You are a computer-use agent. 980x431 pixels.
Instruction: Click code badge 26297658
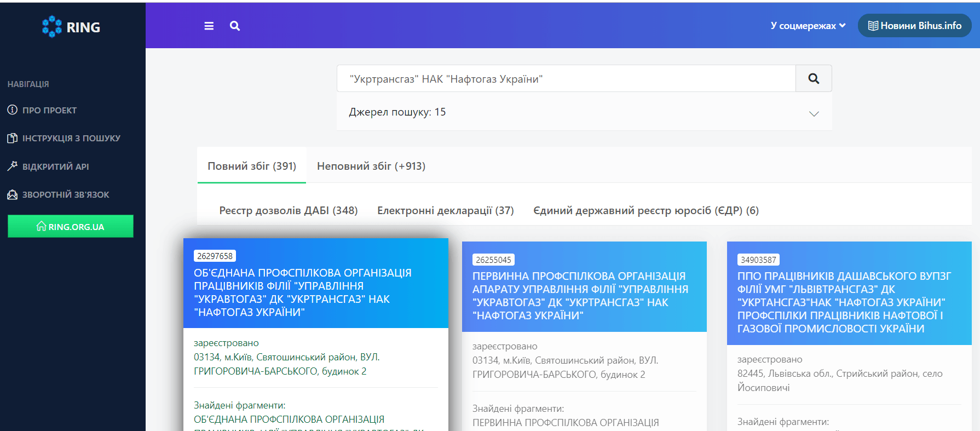click(215, 256)
